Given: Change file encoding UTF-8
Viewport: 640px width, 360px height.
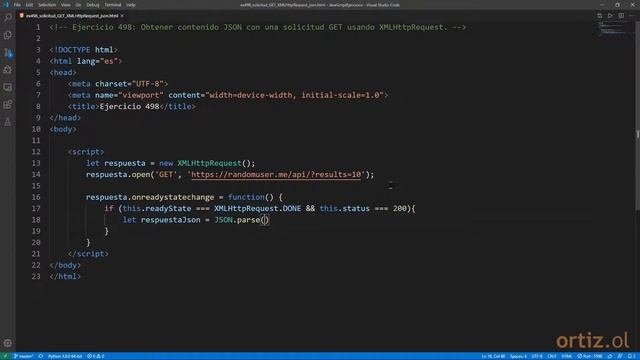Looking at the screenshot, I should 537,356.
